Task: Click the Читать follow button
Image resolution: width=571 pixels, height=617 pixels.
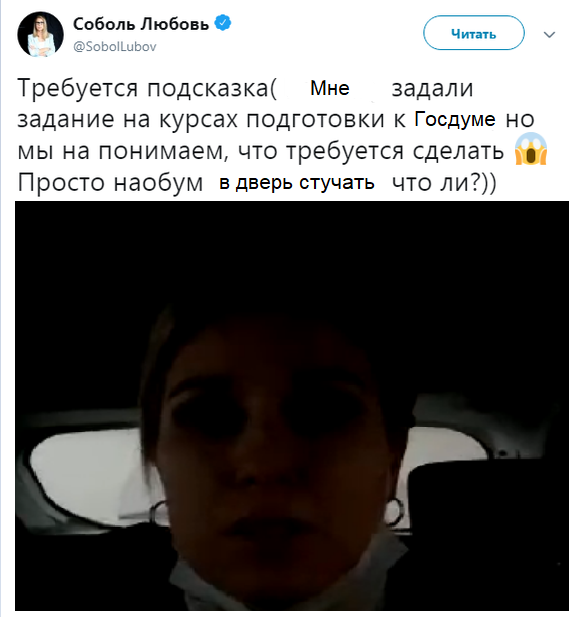Action: (x=474, y=33)
